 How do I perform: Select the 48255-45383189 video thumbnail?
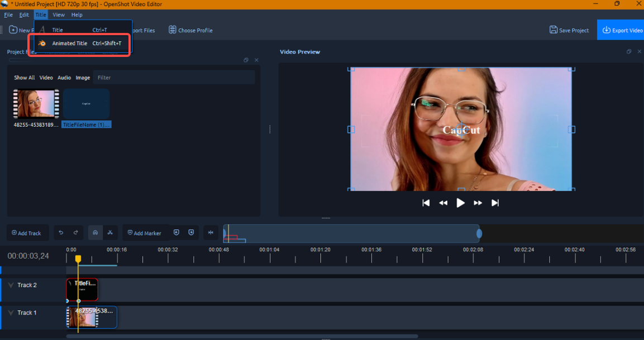click(36, 103)
